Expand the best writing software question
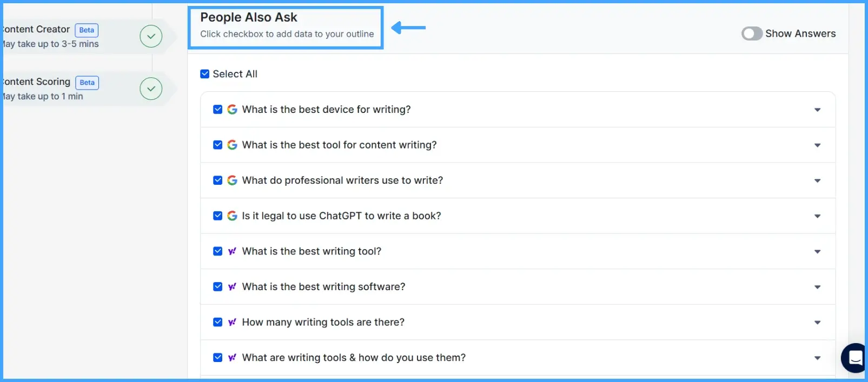Screen dimensions: 868x382 [x=817, y=287]
